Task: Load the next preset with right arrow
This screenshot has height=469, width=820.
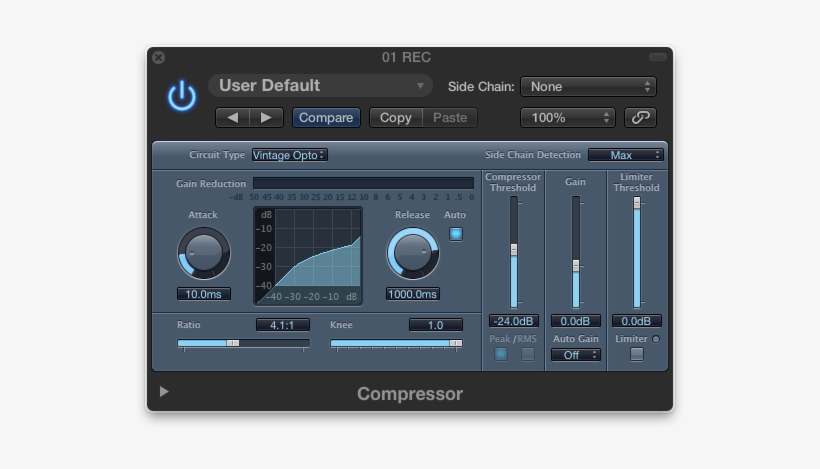Action: coord(266,118)
